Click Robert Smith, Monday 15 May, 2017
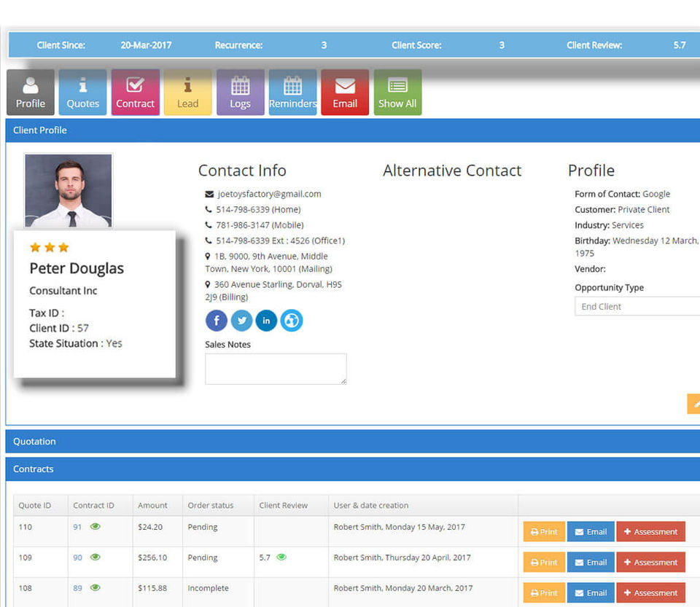The width and height of the screenshot is (700, 607). click(x=399, y=527)
